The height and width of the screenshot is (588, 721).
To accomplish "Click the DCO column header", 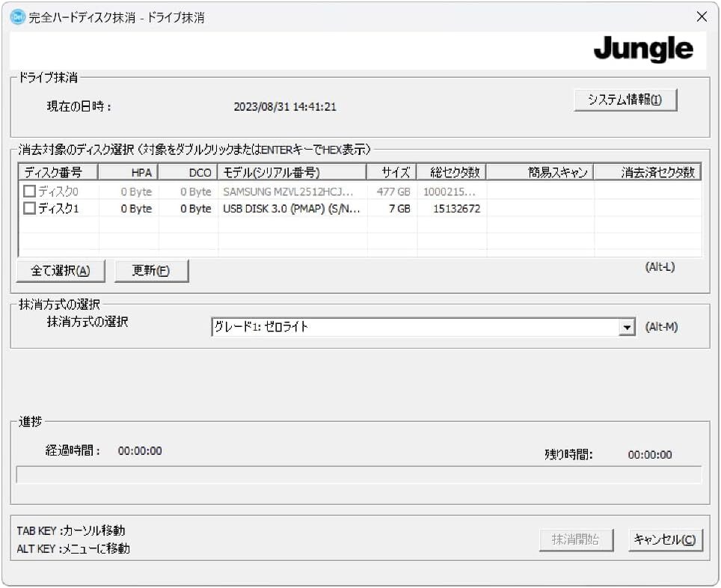I will click(188, 173).
